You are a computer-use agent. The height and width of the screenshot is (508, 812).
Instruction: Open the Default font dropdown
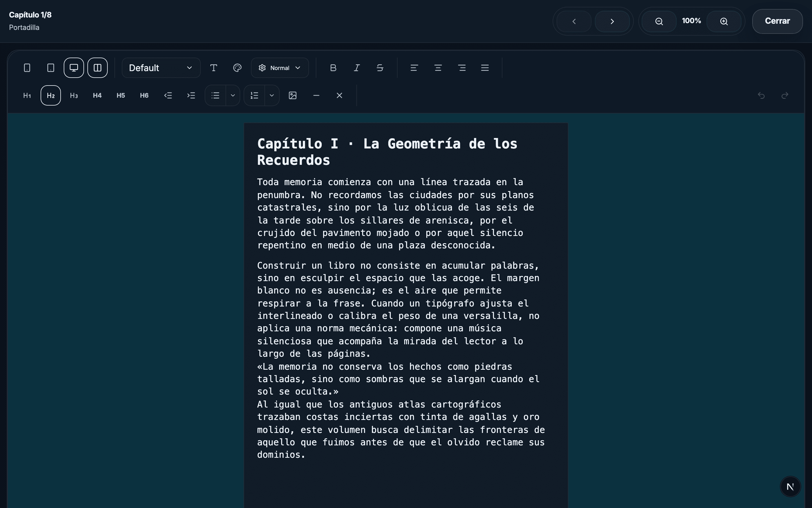coord(161,68)
